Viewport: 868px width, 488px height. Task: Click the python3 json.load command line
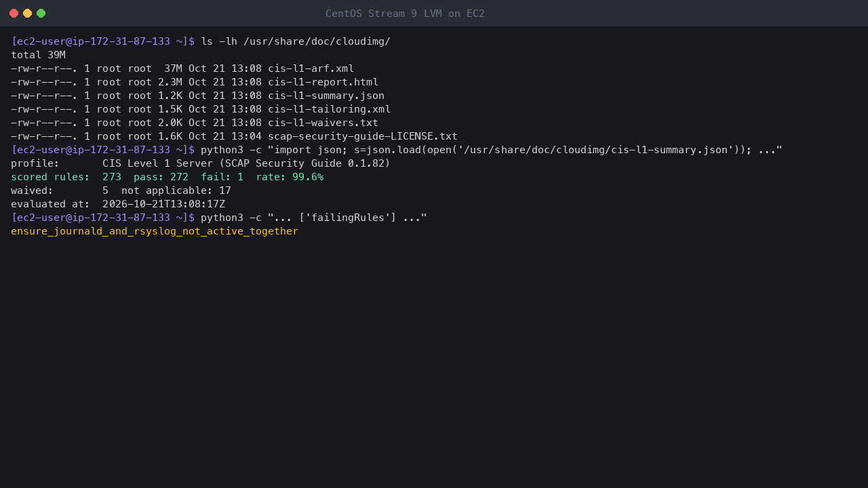coord(492,150)
